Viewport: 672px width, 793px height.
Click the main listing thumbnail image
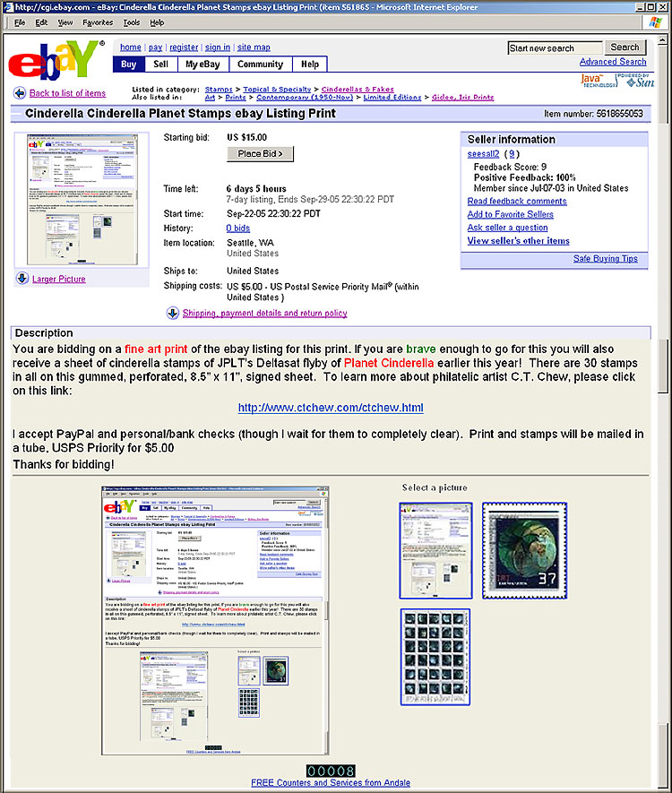pos(82,200)
